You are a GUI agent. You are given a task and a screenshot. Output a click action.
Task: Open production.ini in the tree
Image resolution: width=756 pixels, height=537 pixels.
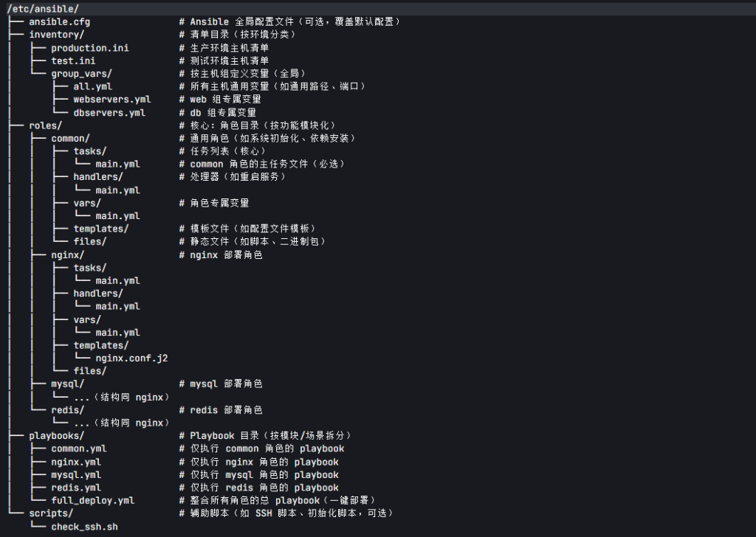(89, 48)
